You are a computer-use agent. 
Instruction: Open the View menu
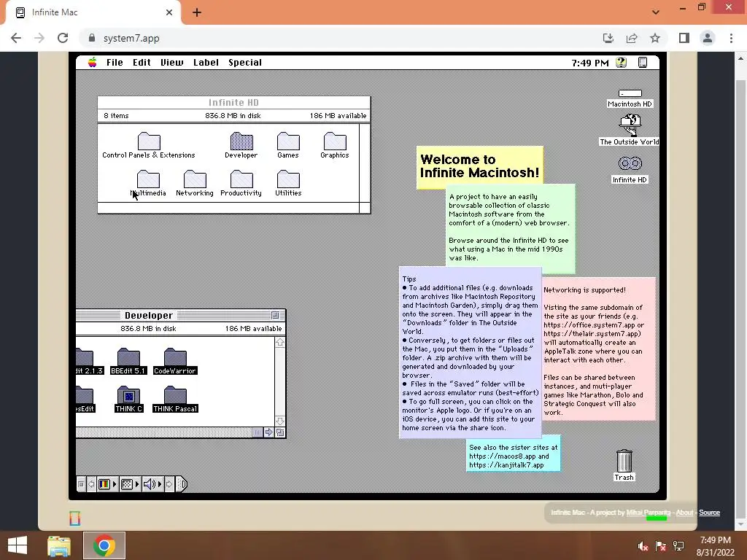click(172, 63)
